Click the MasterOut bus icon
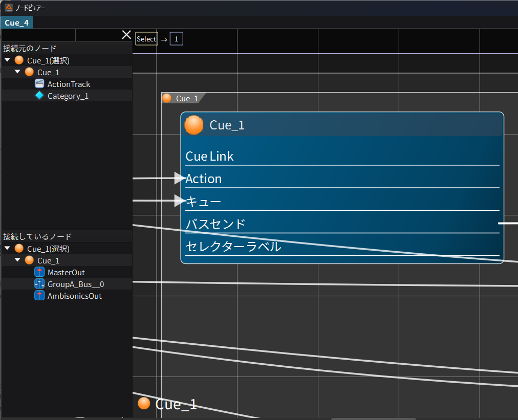518x420 pixels. tap(39, 272)
